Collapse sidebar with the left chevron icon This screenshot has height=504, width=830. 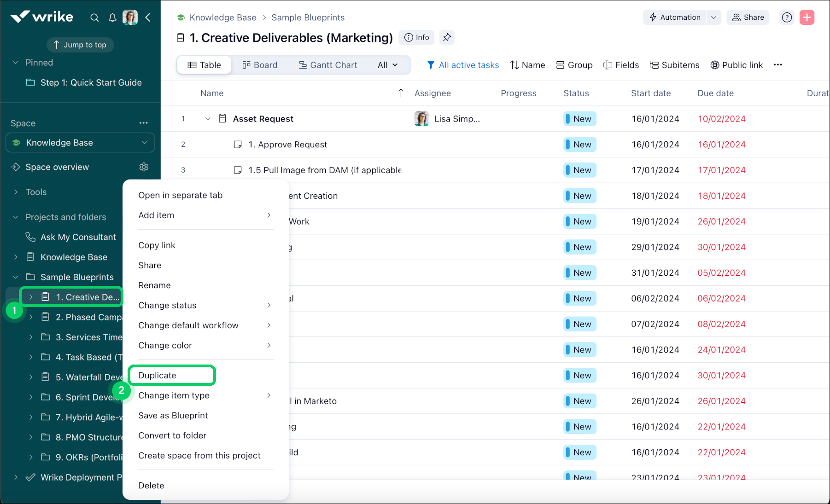click(148, 17)
